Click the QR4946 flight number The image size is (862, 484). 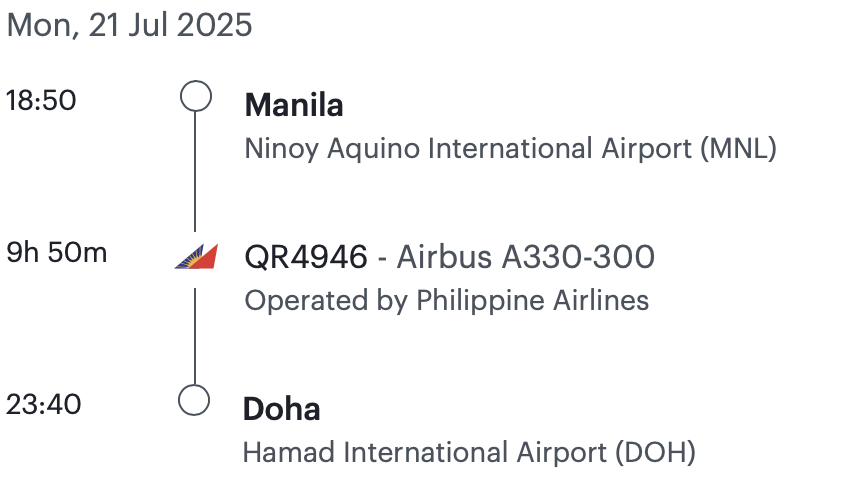(306, 257)
